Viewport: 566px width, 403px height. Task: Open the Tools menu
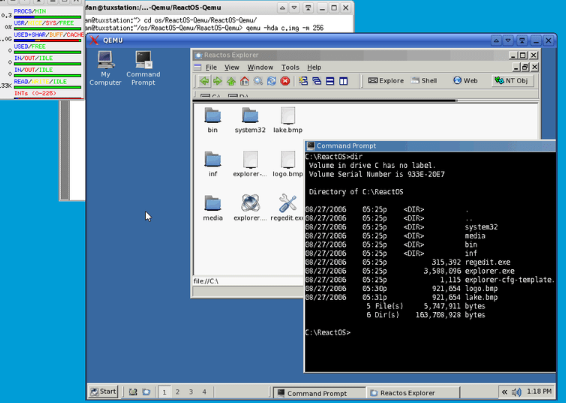click(290, 68)
